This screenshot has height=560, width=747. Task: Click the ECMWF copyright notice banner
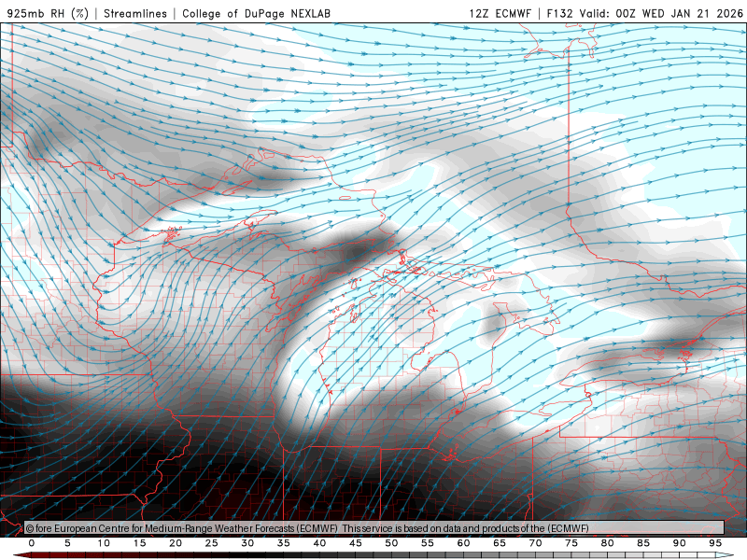[374, 528]
